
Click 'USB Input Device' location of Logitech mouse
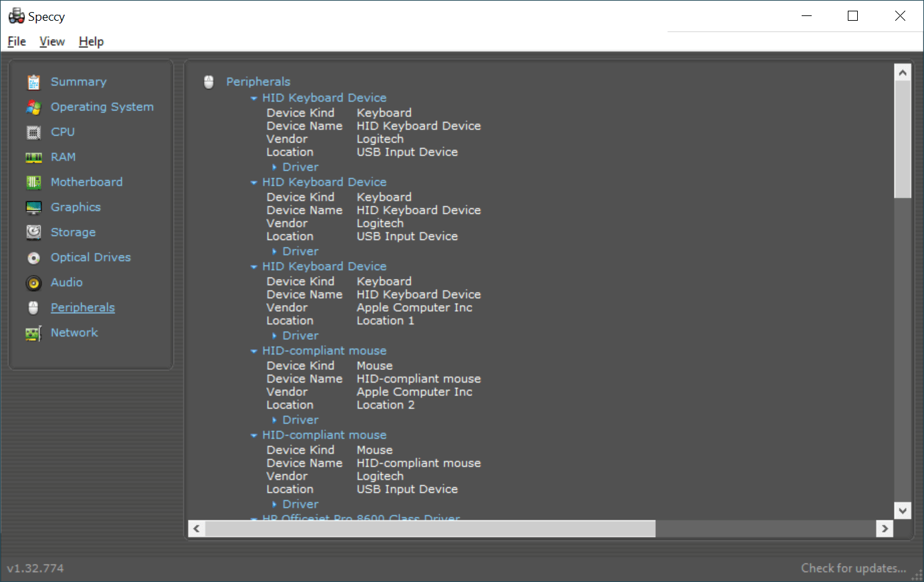pyautogui.click(x=407, y=489)
